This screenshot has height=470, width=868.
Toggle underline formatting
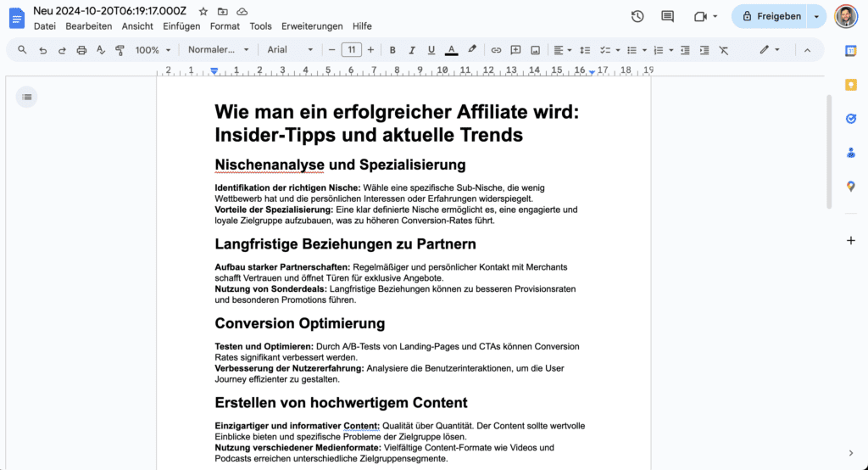tap(431, 50)
